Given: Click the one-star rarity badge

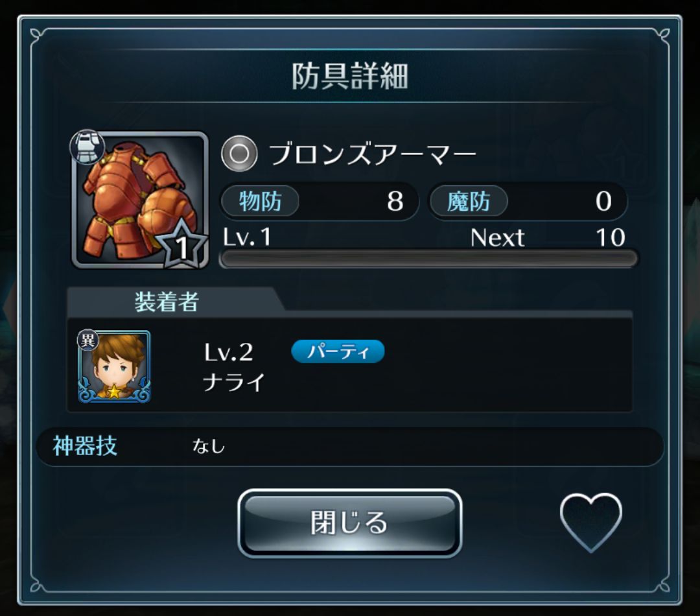Looking at the screenshot, I should click(x=182, y=245).
